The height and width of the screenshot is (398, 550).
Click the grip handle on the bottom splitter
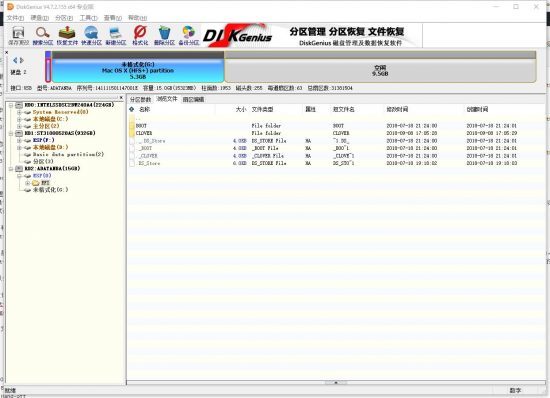point(336,383)
